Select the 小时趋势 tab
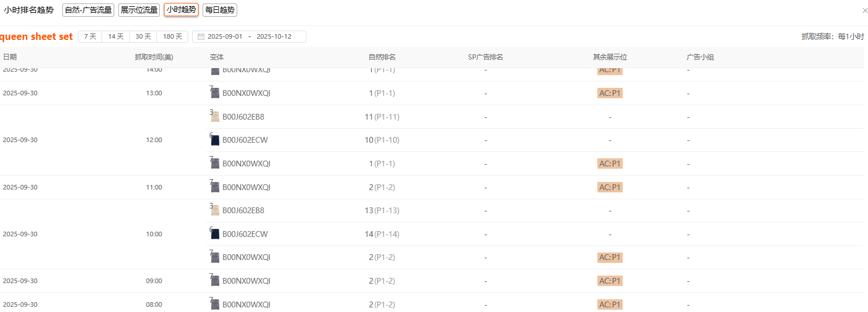The height and width of the screenshot is (312, 868). (181, 10)
